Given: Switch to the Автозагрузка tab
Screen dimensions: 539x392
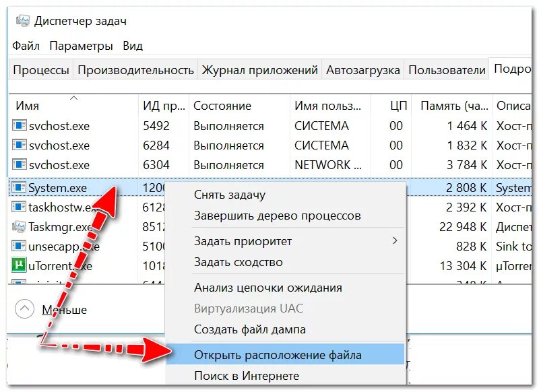Looking at the screenshot, I should tap(362, 70).
